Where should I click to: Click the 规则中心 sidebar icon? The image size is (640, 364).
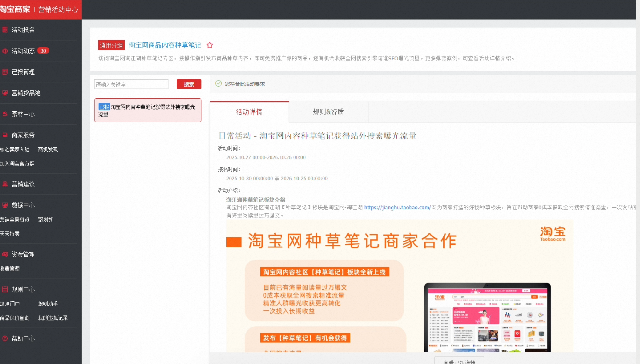[x=5, y=289]
